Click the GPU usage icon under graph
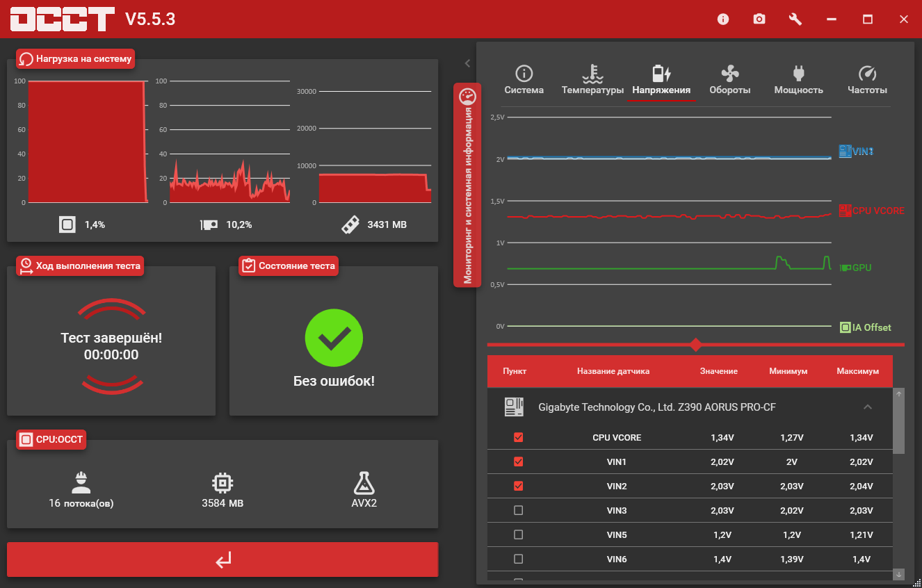The width and height of the screenshot is (922, 588). (x=209, y=224)
